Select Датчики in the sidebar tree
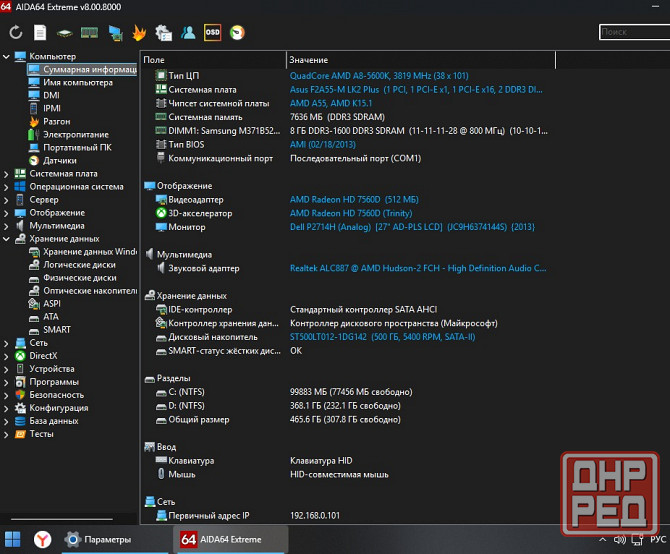Screen dimensions: 670x554 point(60,160)
